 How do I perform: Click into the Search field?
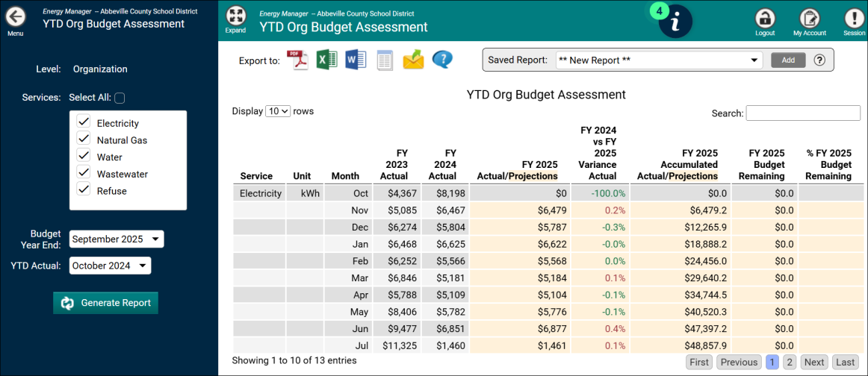[803, 113]
